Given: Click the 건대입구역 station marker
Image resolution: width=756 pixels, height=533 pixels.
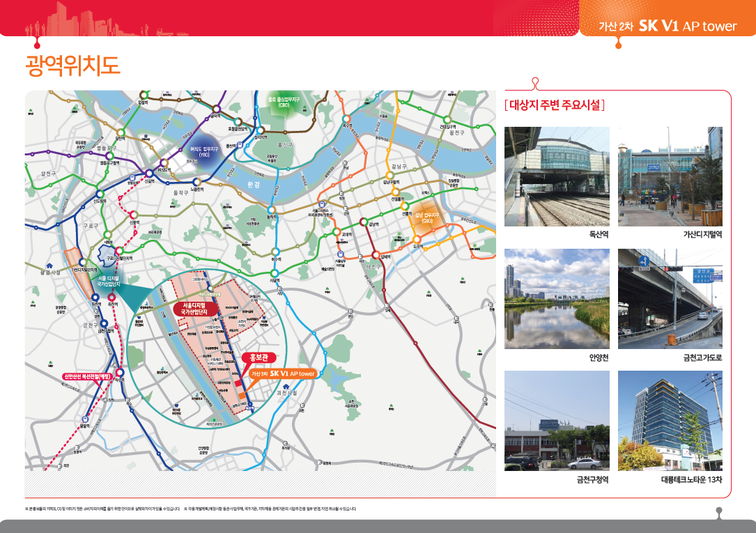Looking at the screenshot, I should point(447,120).
